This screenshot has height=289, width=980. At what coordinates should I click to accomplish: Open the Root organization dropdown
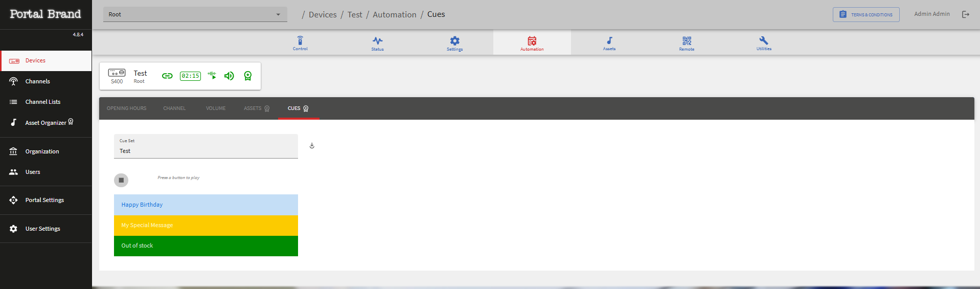pyautogui.click(x=195, y=14)
